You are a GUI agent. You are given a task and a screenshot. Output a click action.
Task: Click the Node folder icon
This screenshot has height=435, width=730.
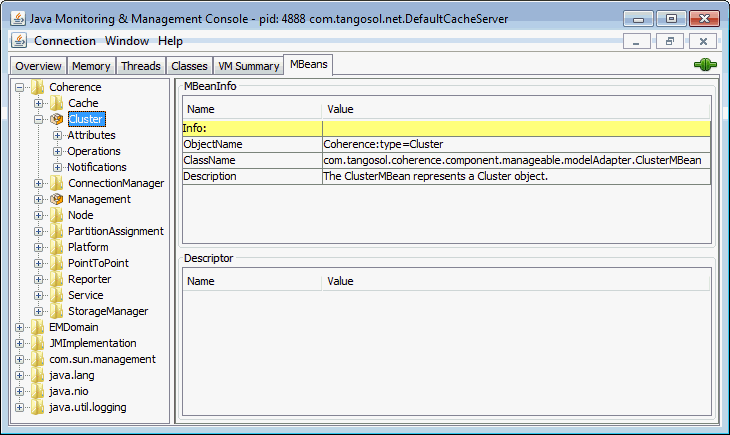[x=56, y=215]
